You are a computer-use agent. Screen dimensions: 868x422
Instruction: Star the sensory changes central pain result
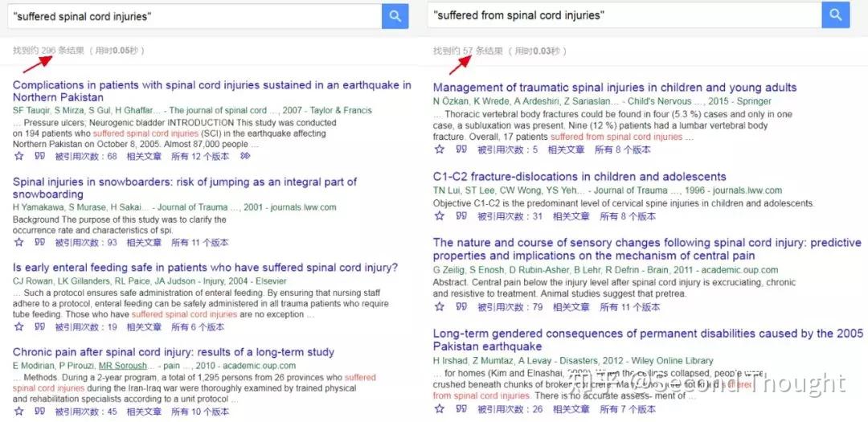(440, 307)
